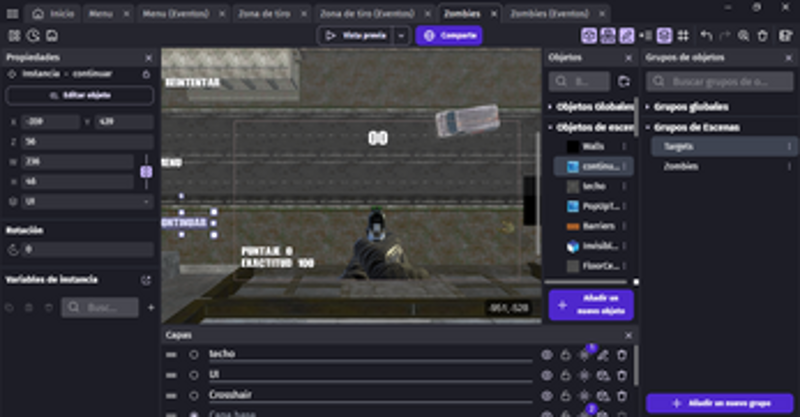Viewport: 800px width, 417px height.
Task: Toggle visibility of UI layer
Action: 547,375
